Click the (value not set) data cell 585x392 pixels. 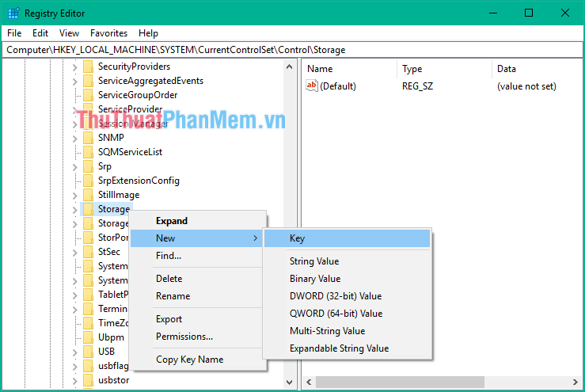tap(526, 86)
